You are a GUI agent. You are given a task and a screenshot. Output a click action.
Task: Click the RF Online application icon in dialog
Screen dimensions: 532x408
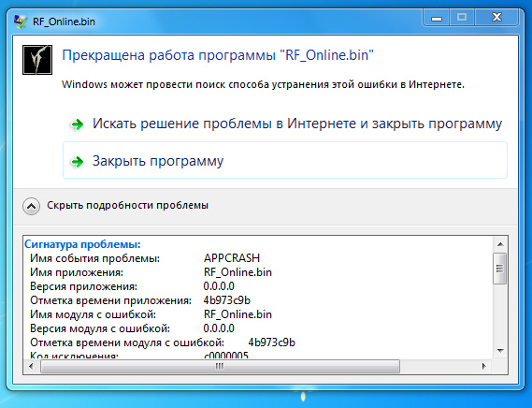point(37,60)
